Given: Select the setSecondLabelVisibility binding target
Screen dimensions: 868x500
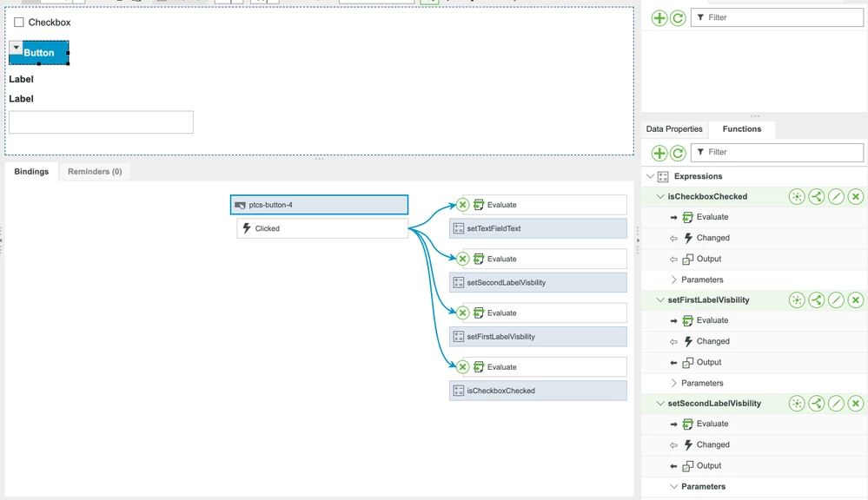Looking at the screenshot, I should [x=538, y=283].
